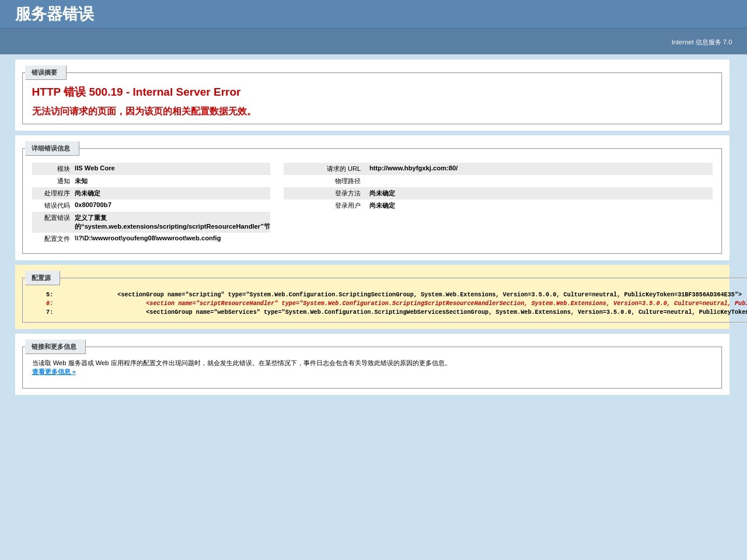Click the 通知 value 未知
This screenshot has width=747, height=560.
pyautogui.click(x=81, y=181)
